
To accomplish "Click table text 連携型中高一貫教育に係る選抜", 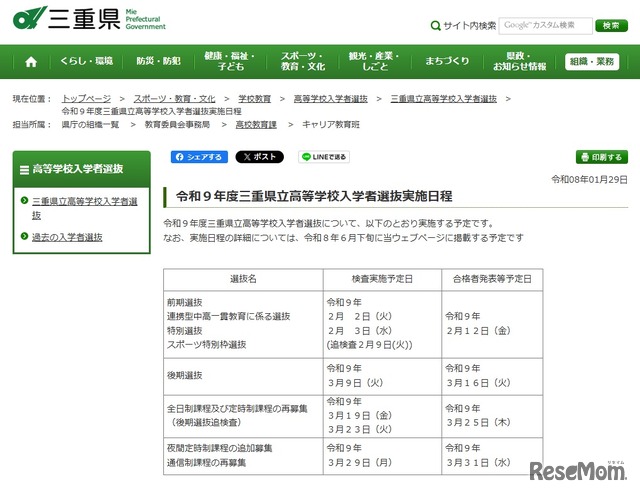I will point(229,316).
